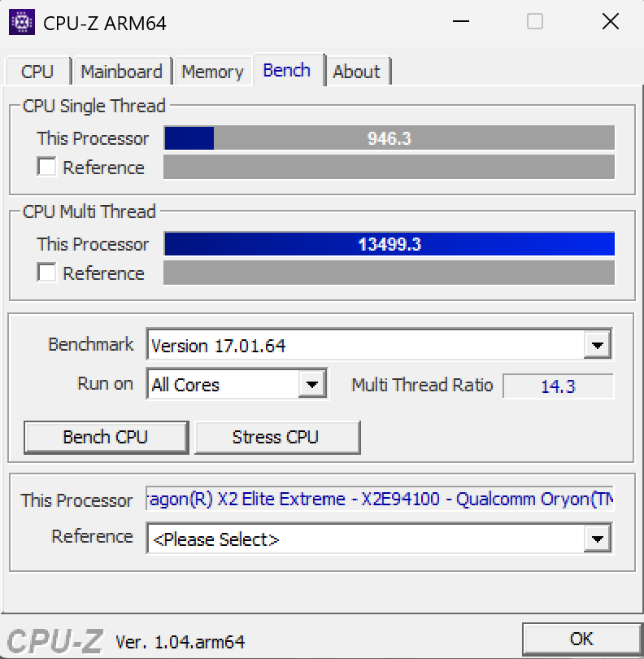This screenshot has width=644, height=659.
Task: Select the Bench tab
Action: click(x=287, y=70)
